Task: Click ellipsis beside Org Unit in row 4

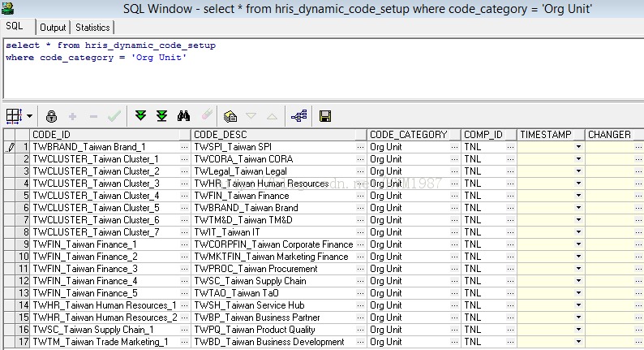Action: pos(454,184)
